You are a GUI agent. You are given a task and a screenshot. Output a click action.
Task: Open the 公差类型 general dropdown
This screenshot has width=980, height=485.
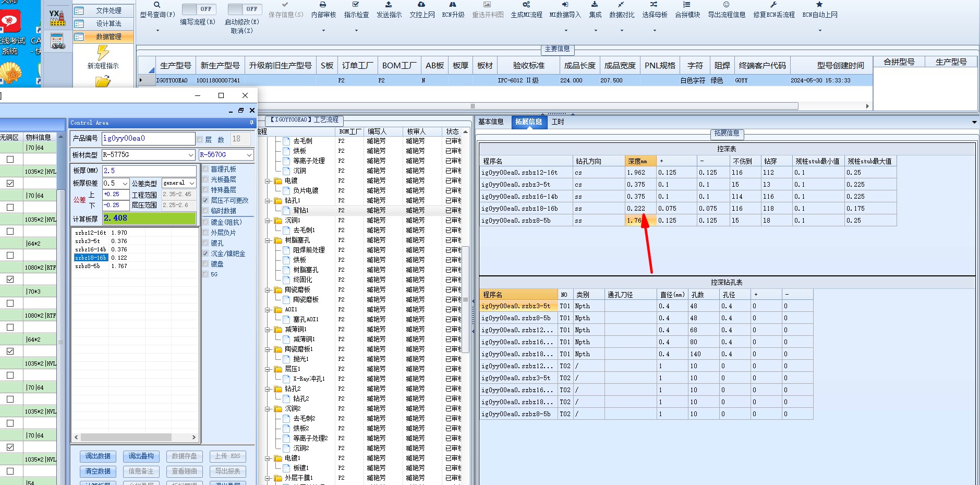192,184
